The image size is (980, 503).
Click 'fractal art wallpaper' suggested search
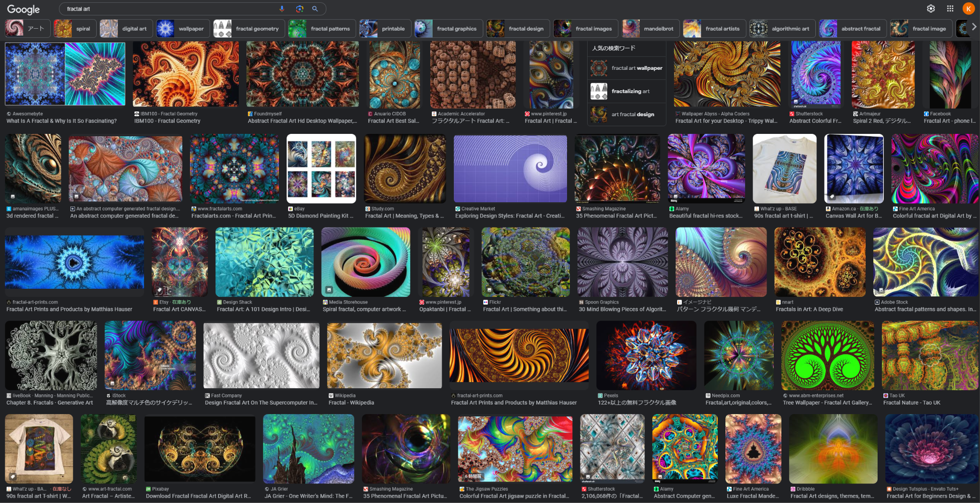pyautogui.click(x=627, y=68)
